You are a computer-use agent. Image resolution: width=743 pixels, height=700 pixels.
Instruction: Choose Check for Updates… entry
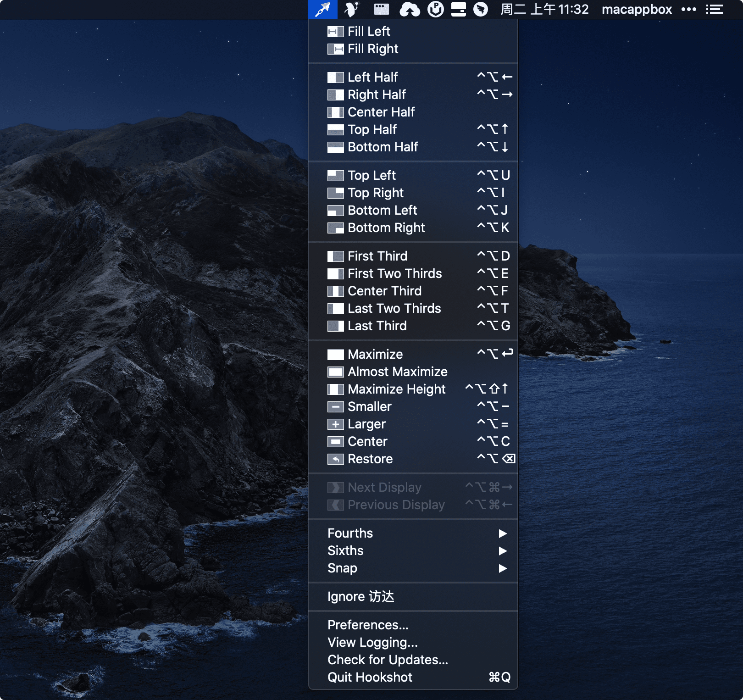(x=413, y=660)
